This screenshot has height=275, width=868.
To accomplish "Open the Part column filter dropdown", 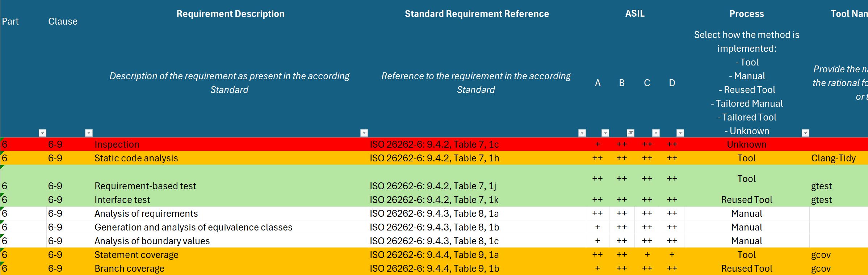I will (42, 133).
